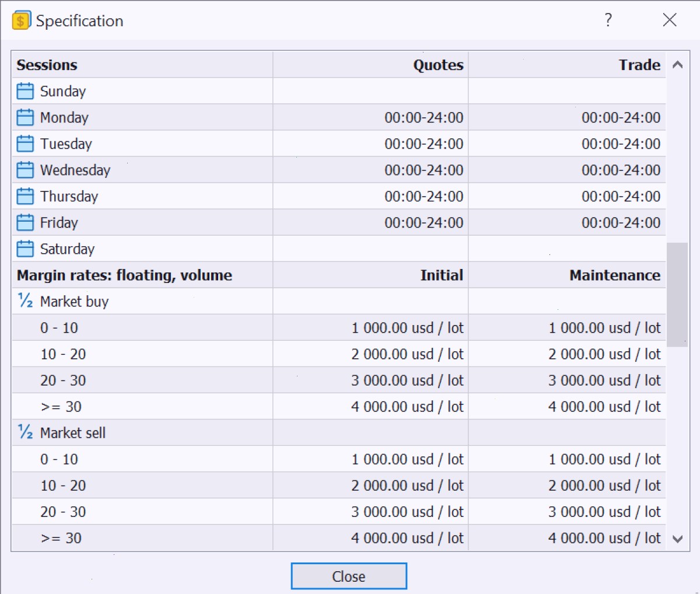Select the Wednesday row label
The width and height of the screenshot is (700, 594).
[x=75, y=170]
